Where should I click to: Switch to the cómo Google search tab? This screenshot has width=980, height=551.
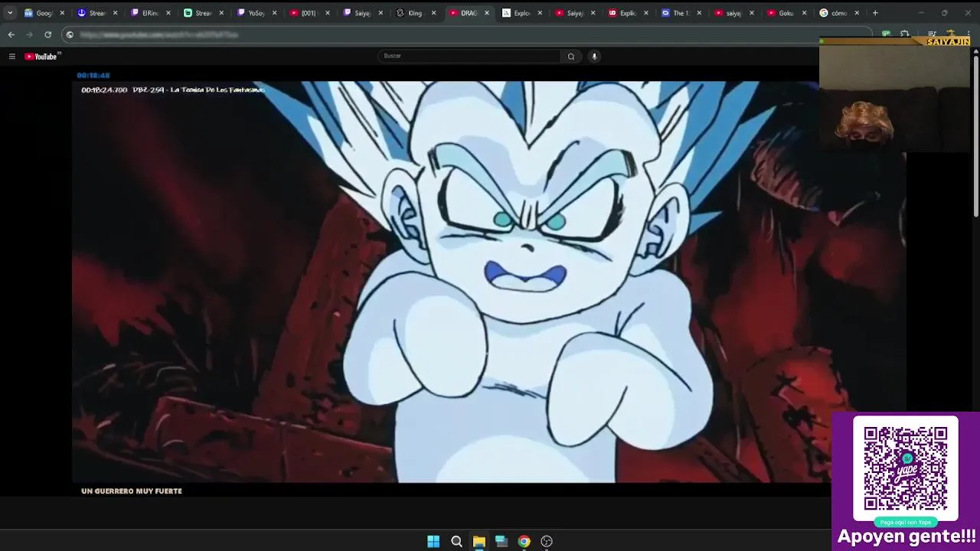click(838, 13)
